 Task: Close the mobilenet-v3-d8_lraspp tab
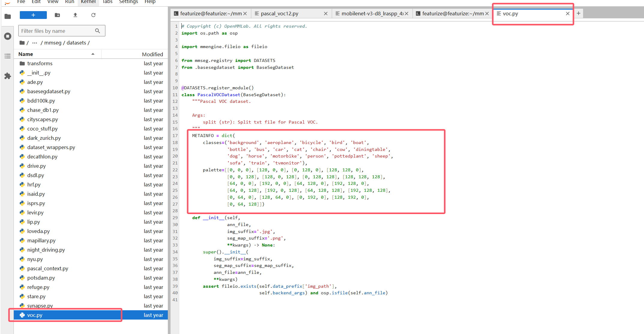(407, 14)
